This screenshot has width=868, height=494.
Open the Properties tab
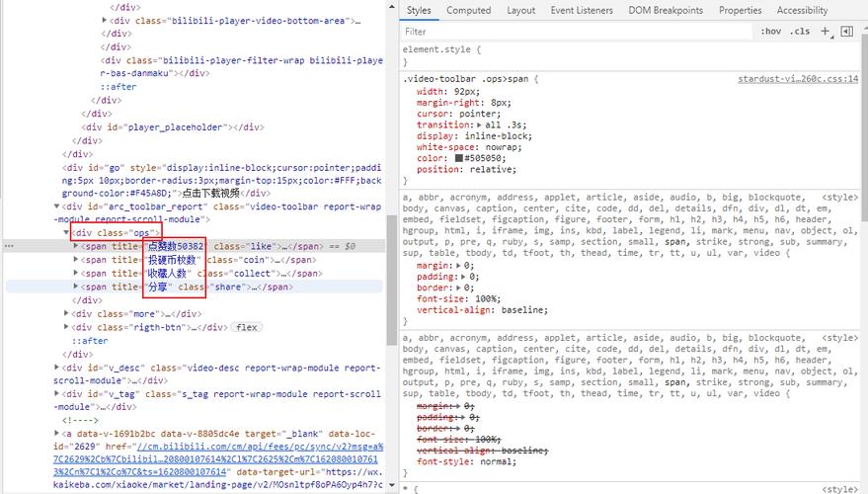(741, 10)
